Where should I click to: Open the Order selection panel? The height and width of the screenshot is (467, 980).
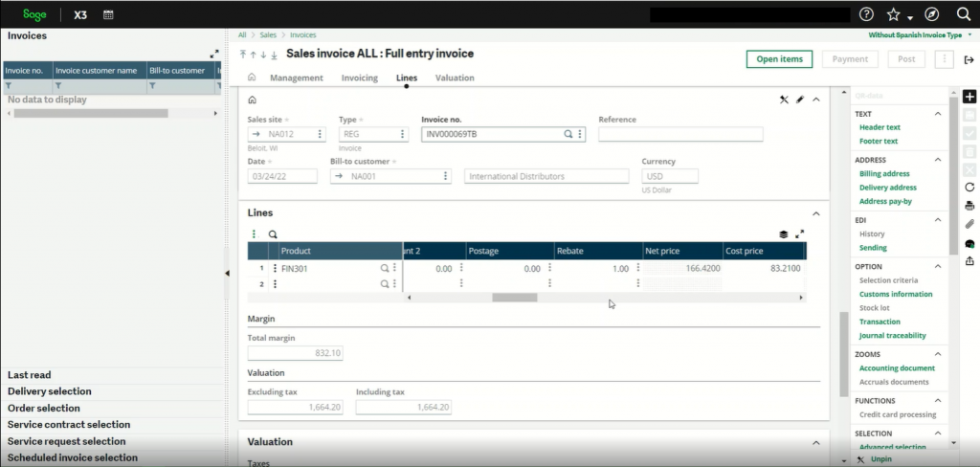coord(44,409)
